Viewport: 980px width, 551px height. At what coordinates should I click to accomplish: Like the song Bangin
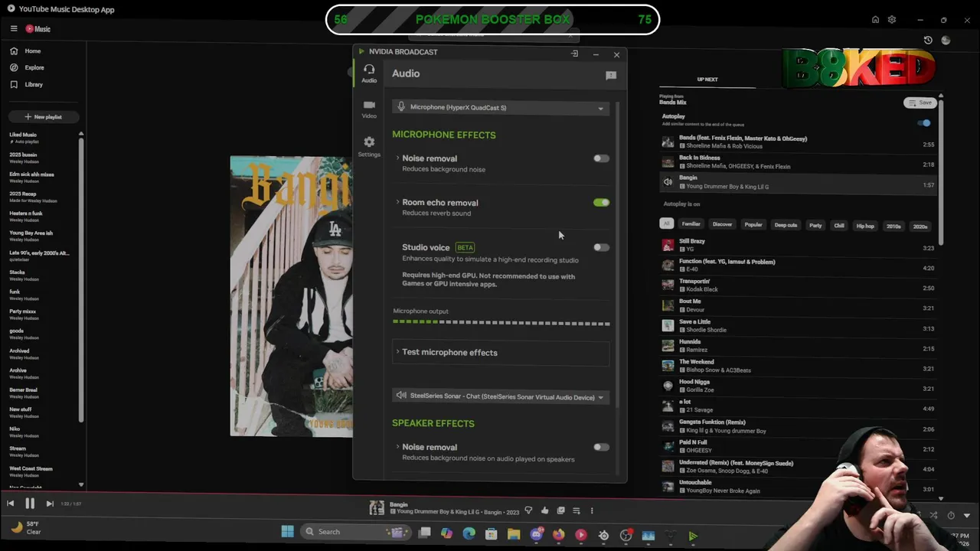coord(544,510)
